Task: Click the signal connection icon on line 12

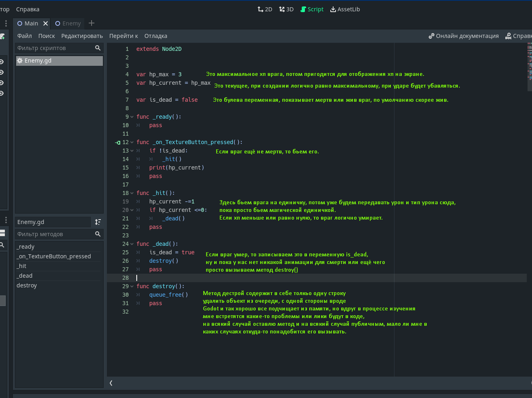Action: click(x=118, y=142)
